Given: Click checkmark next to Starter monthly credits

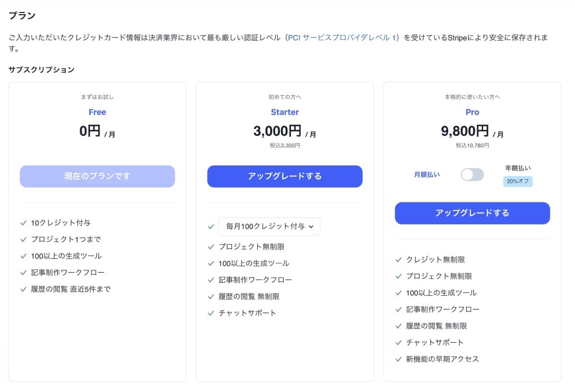Looking at the screenshot, I should 211,226.
